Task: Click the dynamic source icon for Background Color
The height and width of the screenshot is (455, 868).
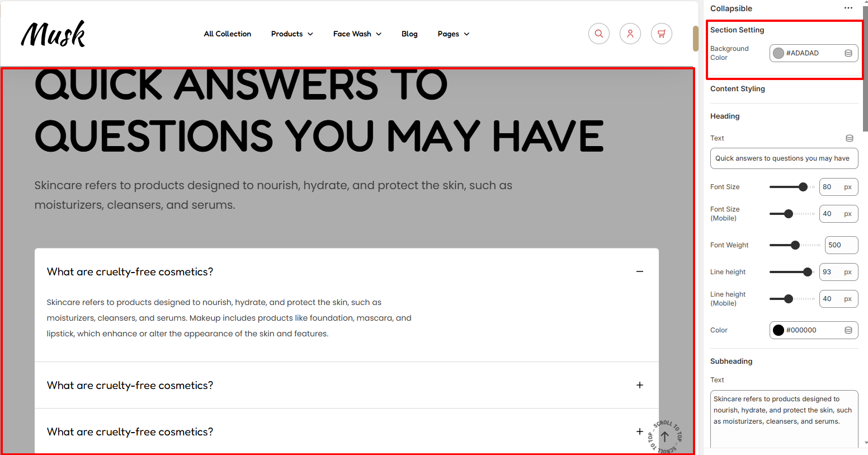Action: 848,53
